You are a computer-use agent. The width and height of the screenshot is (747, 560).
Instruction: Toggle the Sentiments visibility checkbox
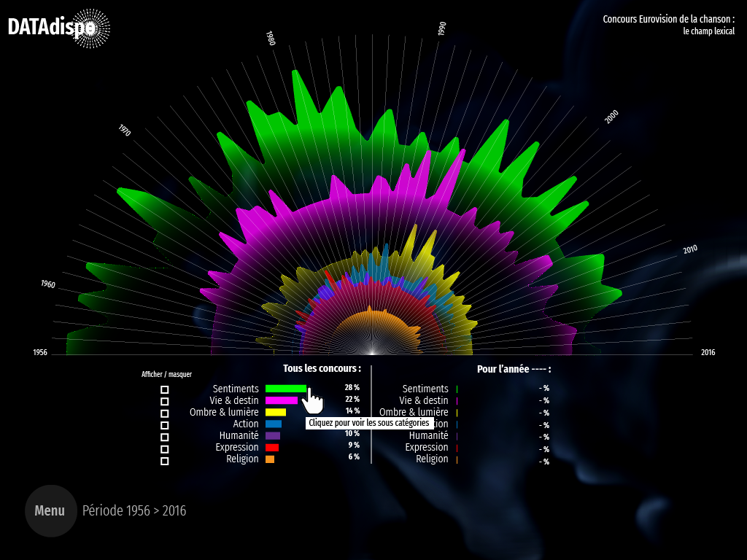(164, 389)
